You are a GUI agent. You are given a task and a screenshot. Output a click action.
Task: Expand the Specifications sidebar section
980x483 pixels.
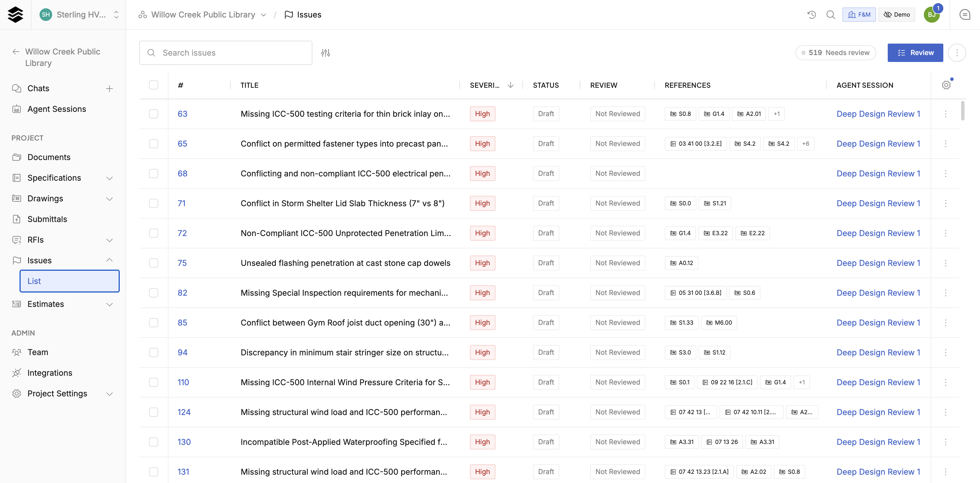(109, 178)
